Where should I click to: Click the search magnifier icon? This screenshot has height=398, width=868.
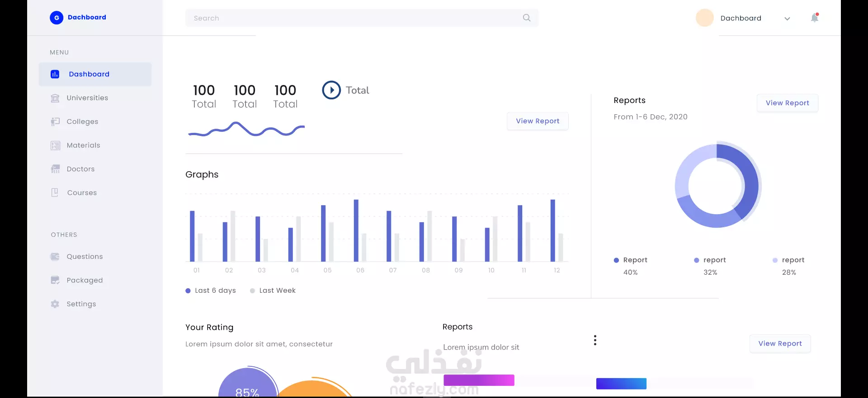click(x=527, y=18)
